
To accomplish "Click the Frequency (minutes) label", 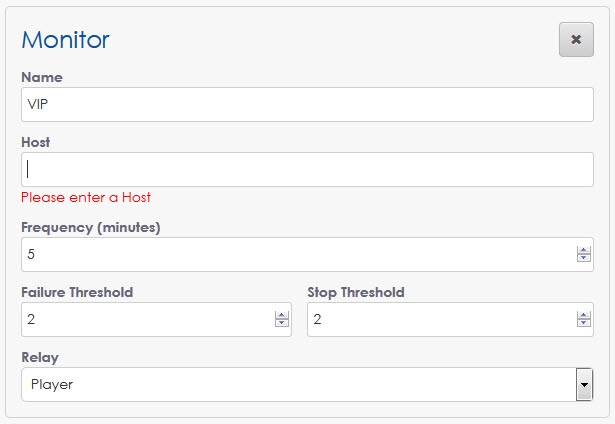I will [90, 227].
